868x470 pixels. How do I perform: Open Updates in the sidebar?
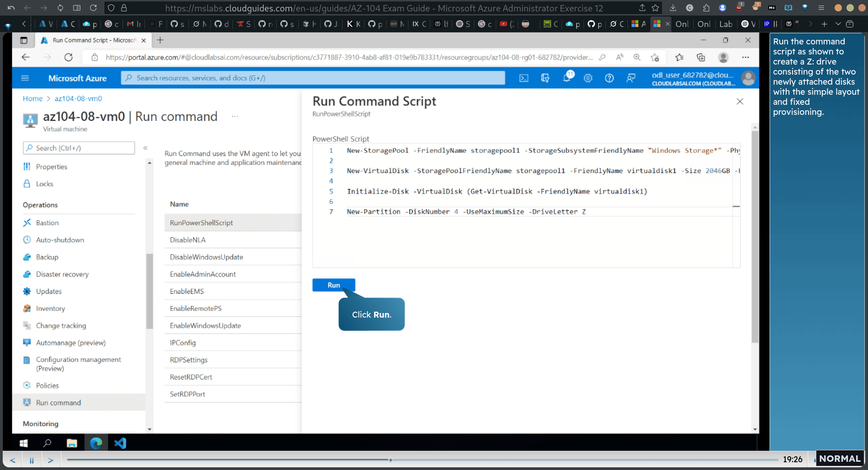pyautogui.click(x=48, y=291)
